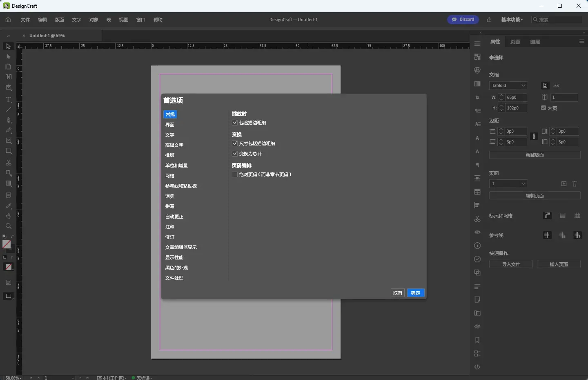Click the 调整版面 button

click(535, 155)
